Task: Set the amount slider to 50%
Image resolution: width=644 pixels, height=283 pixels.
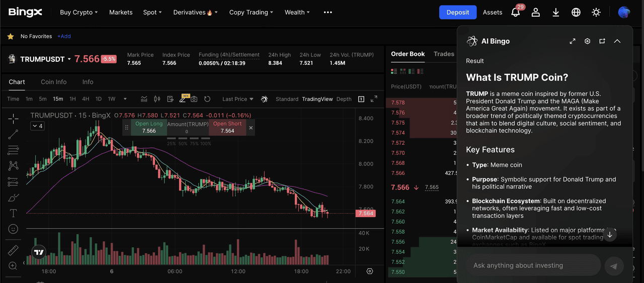Action: tap(183, 144)
